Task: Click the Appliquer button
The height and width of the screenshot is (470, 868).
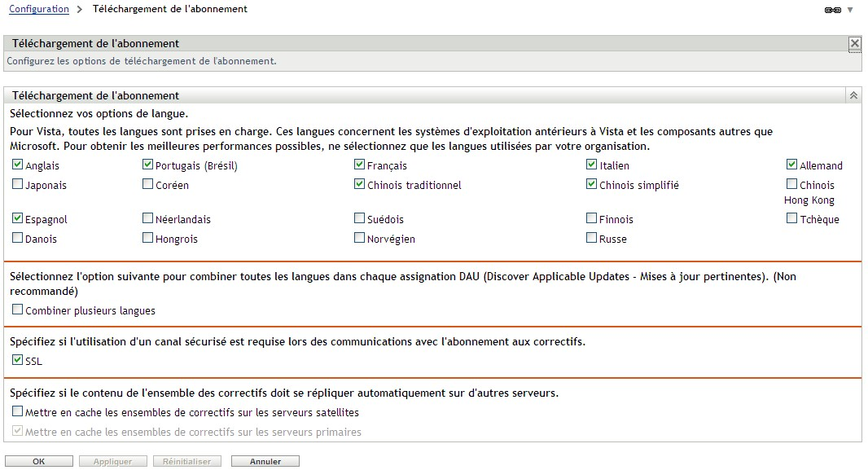Action: pyautogui.click(x=112, y=460)
